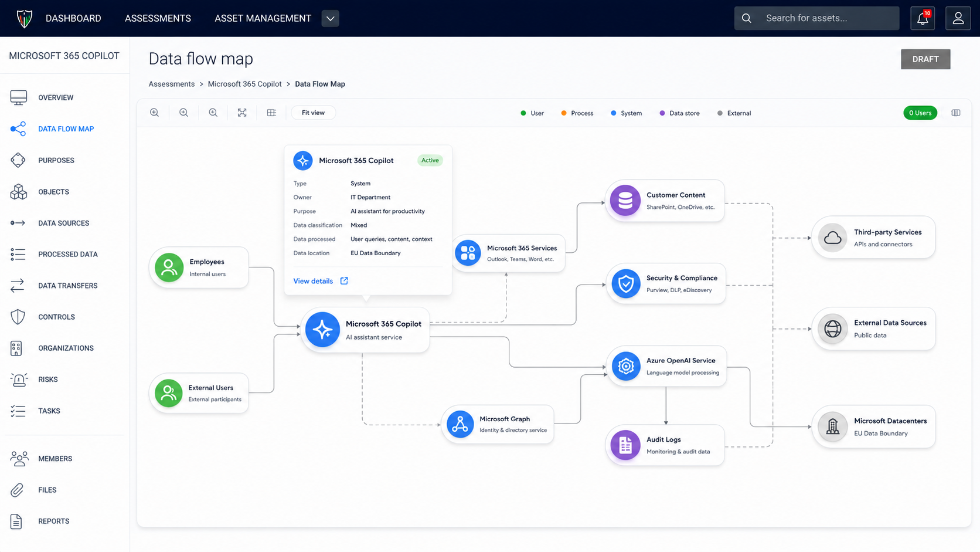Select the External Data Sources globe icon
980x552 pixels.
(832, 329)
